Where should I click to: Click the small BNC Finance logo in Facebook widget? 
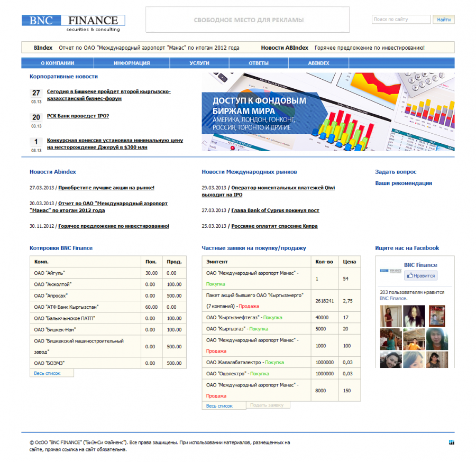pyautogui.click(x=390, y=271)
